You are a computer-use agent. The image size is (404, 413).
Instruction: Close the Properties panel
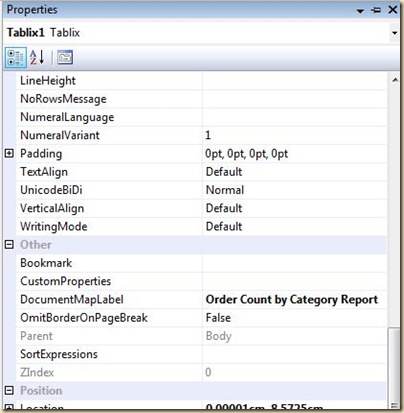393,10
